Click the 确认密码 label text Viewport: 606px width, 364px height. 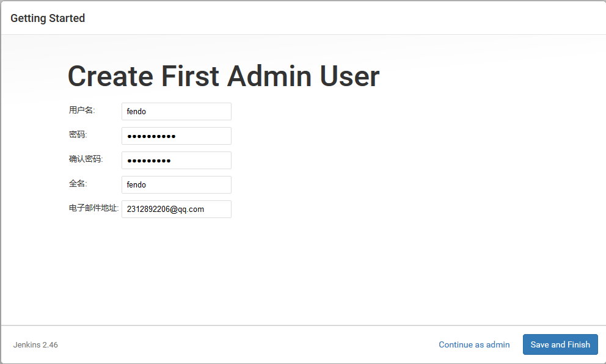(x=86, y=159)
